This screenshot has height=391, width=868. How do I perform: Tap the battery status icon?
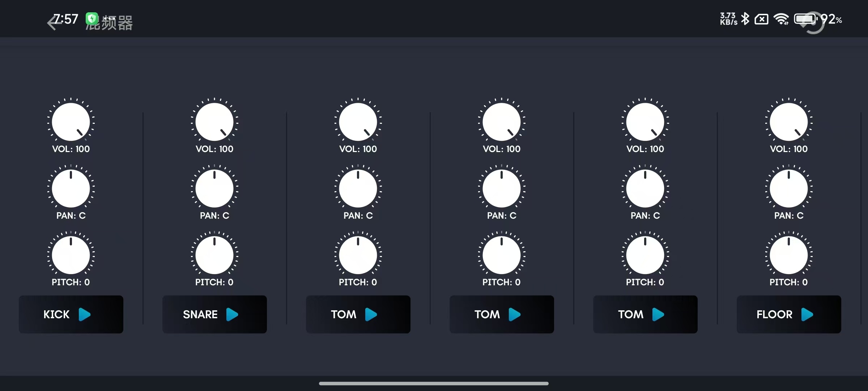pyautogui.click(x=805, y=19)
